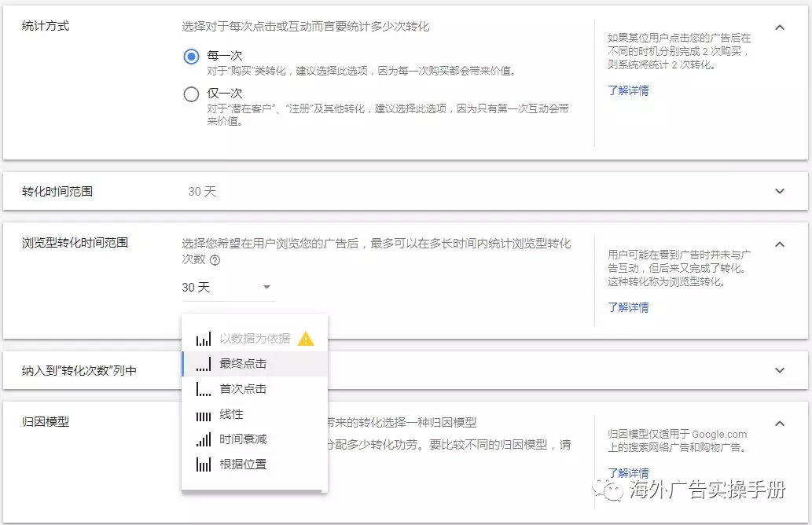Image resolution: width=812 pixels, height=525 pixels.
Task: Open 了解详情 link in 浏览型转化 section
Action: [628, 307]
